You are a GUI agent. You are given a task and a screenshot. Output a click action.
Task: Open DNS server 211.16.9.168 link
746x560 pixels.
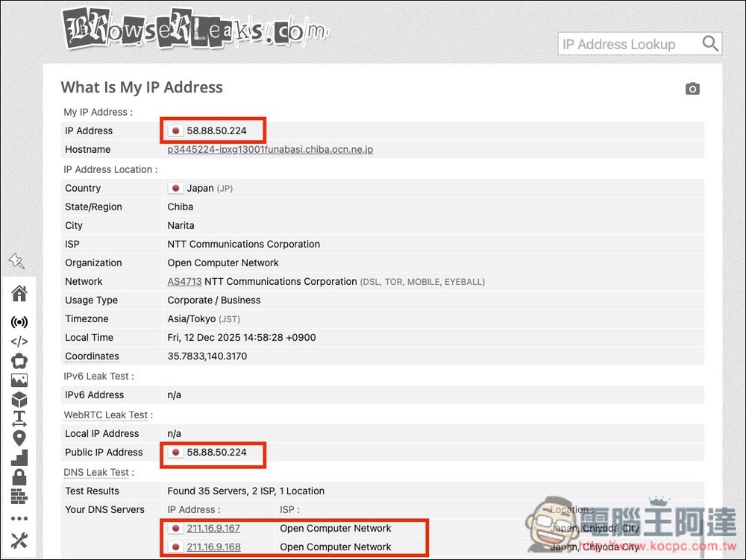[213, 547]
